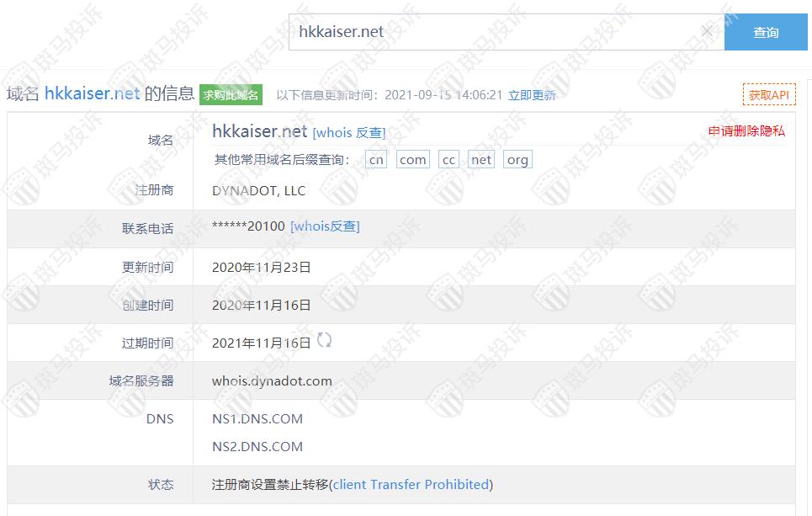This screenshot has height=516, width=812.
Task: Click the NS1.DNS.COM nameserver entry
Action: pos(257,418)
